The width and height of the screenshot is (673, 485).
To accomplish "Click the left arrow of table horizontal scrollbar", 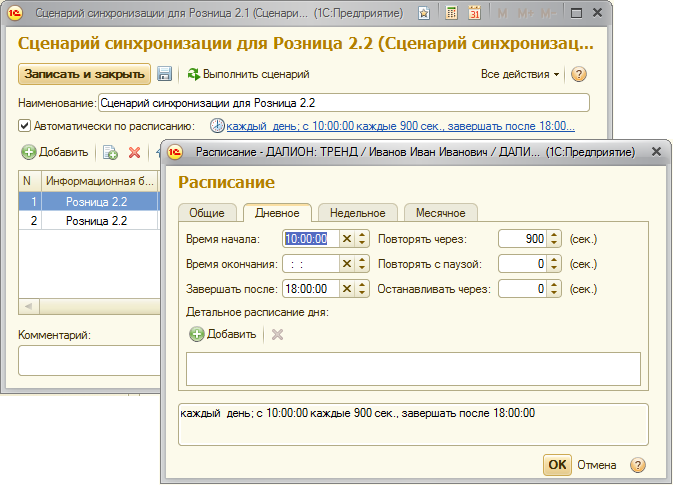I will [29, 306].
